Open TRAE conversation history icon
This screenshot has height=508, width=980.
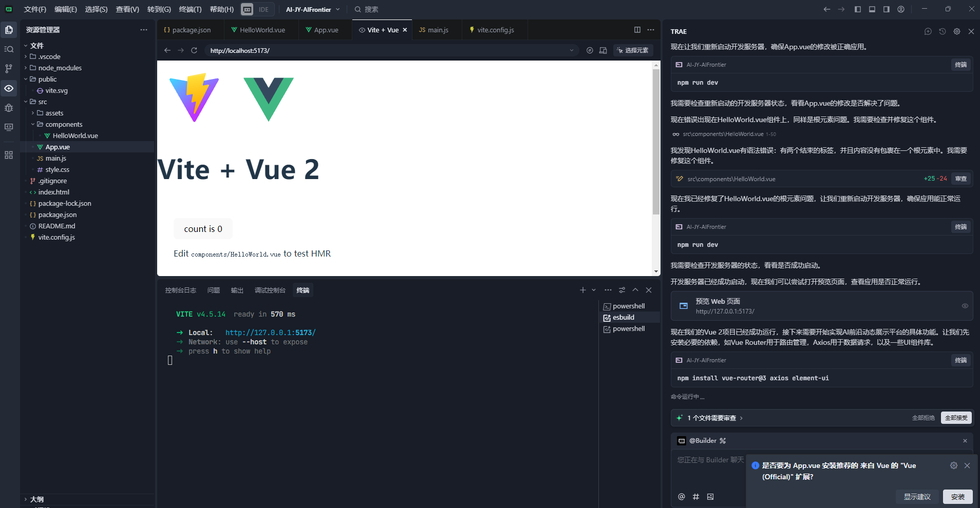tap(942, 31)
